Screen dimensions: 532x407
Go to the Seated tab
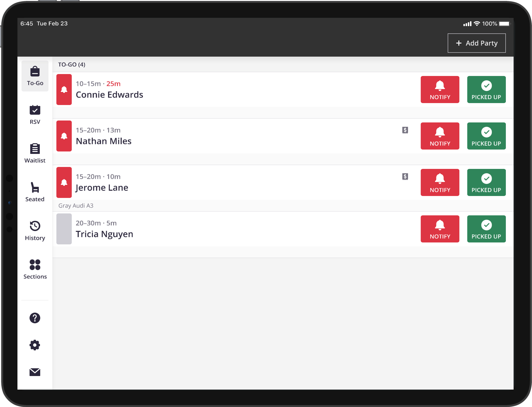coord(35,192)
